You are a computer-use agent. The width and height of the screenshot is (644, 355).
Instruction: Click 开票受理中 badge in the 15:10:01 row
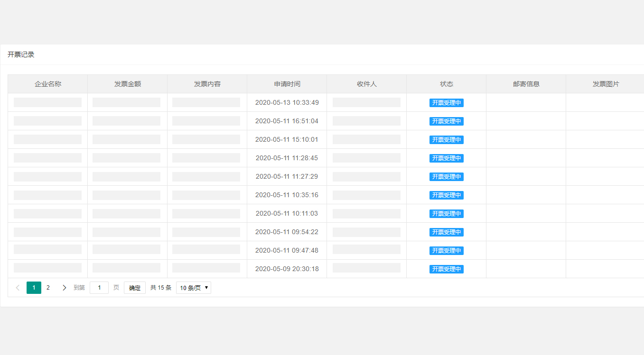pyautogui.click(x=447, y=140)
